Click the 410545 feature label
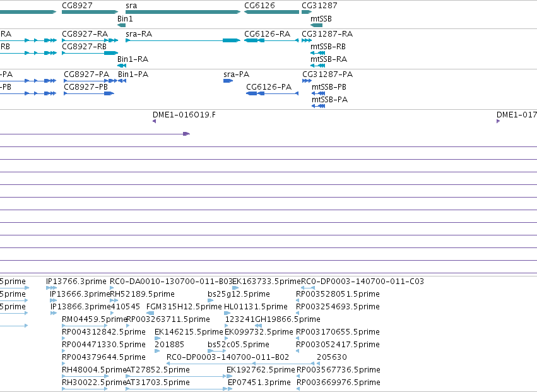This screenshot has height=392, width=537. click(126, 306)
